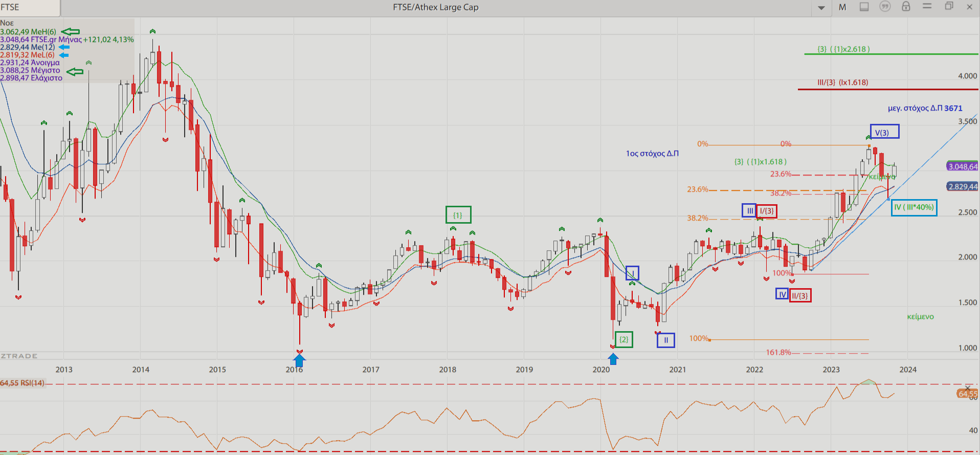Click the restore/detach window icon
Viewport: 980px width, 455px height.
[x=949, y=6]
